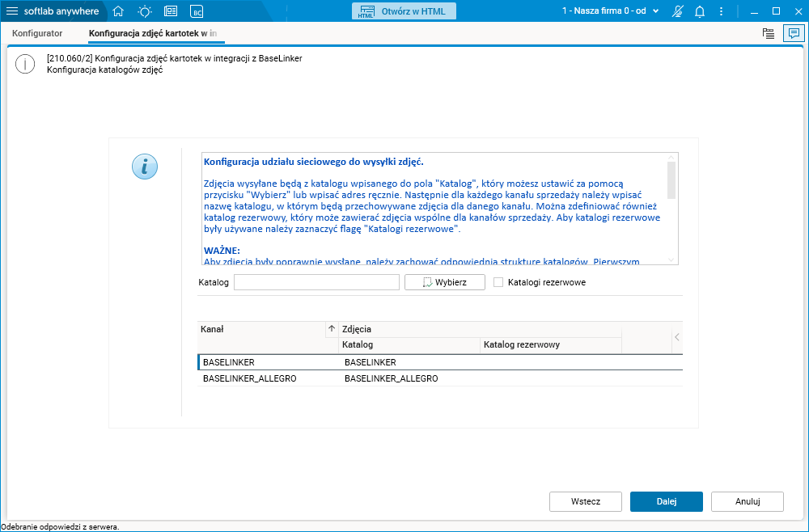Click the Wybierz button
This screenshot has width=809, height=532.
[x=444, y=282]
